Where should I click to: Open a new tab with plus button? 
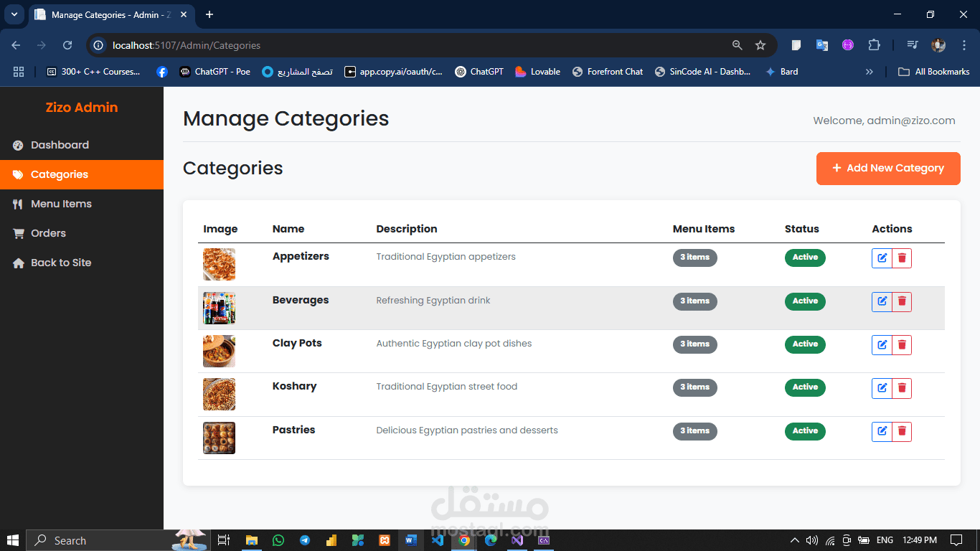(209, 14)
